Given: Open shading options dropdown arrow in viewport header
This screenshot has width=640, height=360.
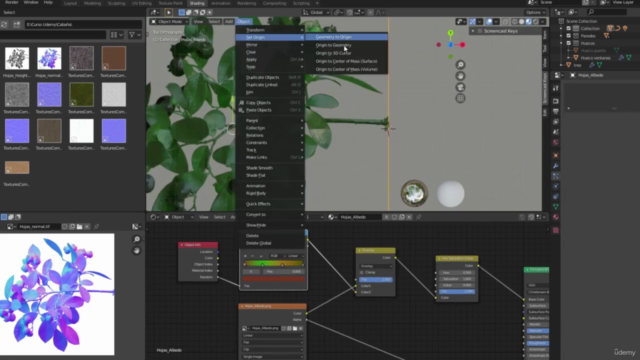Looking at the screenshot, I should pos(543,22).
